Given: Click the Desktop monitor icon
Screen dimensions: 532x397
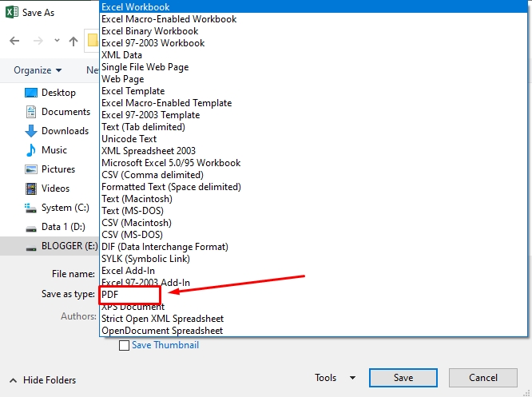Looking at the screenshot, I should (x=31, y=93).
